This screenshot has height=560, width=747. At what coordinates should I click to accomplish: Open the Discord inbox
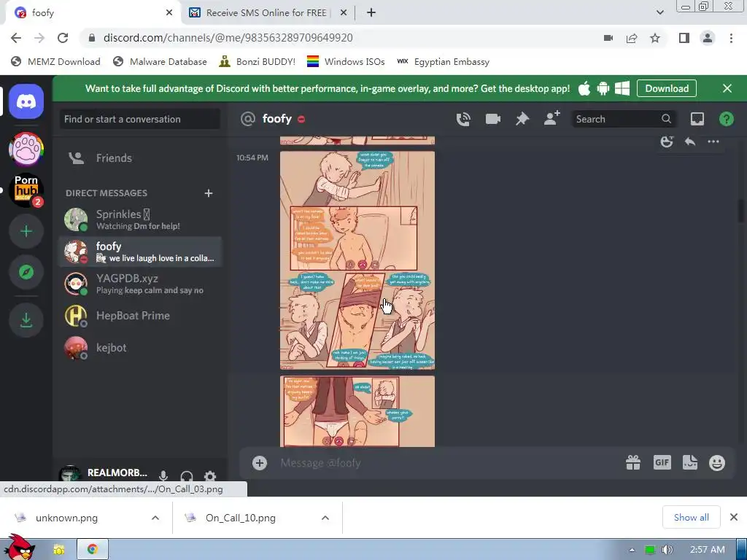click(697, 119)
